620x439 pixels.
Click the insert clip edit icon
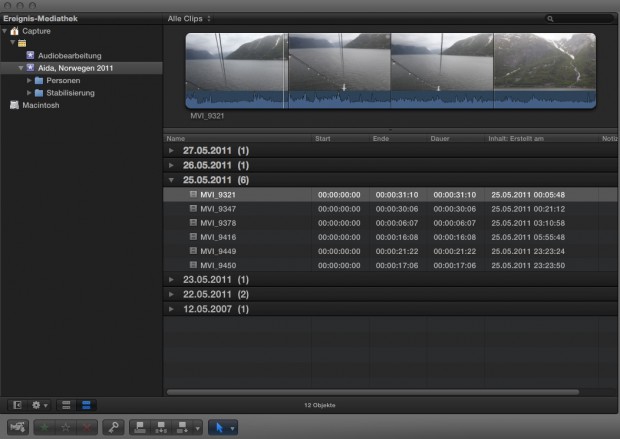(163, 427)
